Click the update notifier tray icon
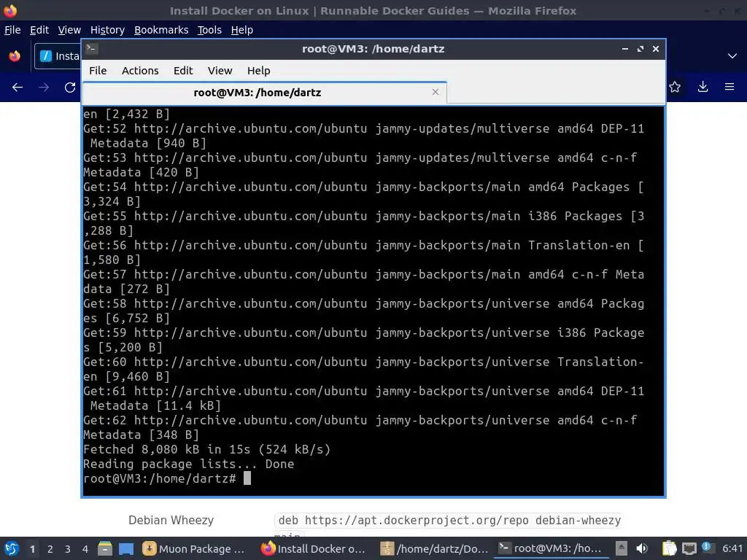 [708, 548]
